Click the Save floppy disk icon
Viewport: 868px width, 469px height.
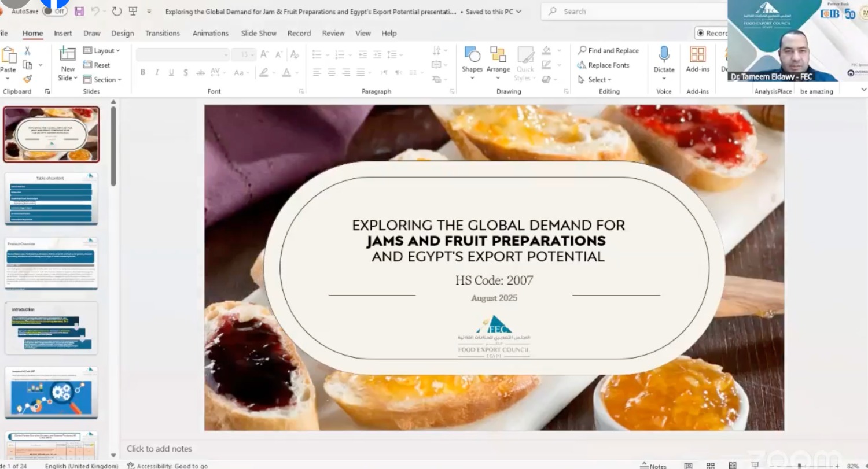79,11
